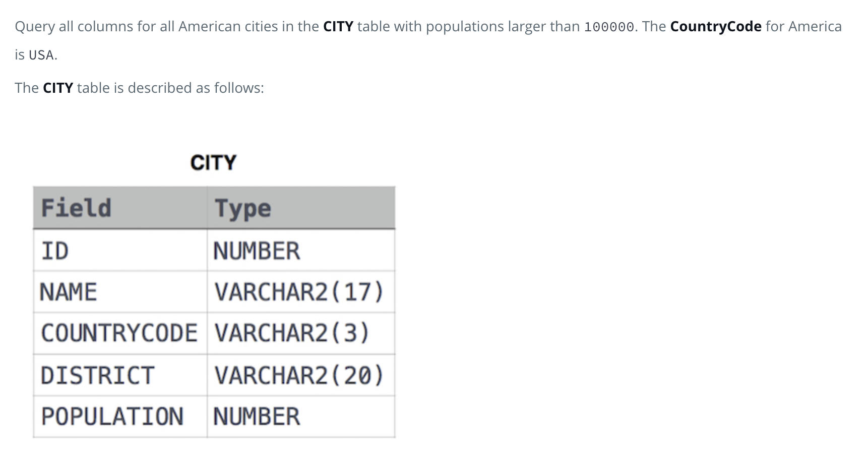Click the word America ending the first line
The height and width of the screenshot is (469, 868).
(x=815, y=26)
